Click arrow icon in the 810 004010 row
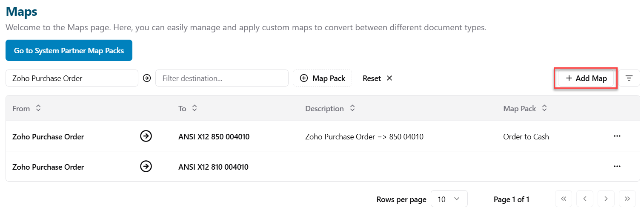The width and height of the screenshot is (644, 214). [x=146, y=166]
